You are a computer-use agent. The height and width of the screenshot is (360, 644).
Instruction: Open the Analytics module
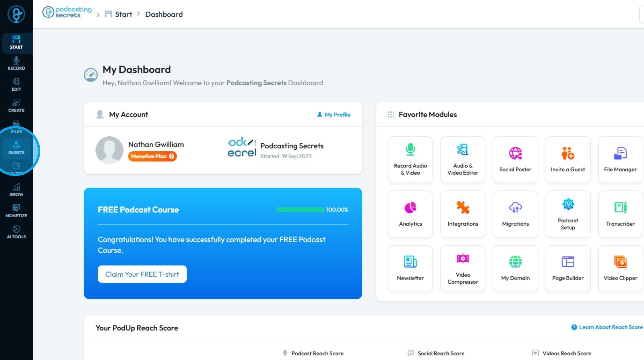(x=410, y=214)
